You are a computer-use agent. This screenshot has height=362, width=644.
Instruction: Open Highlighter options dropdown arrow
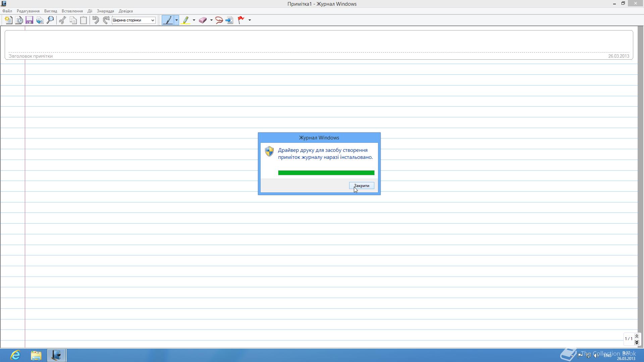(x=194, y=20)
